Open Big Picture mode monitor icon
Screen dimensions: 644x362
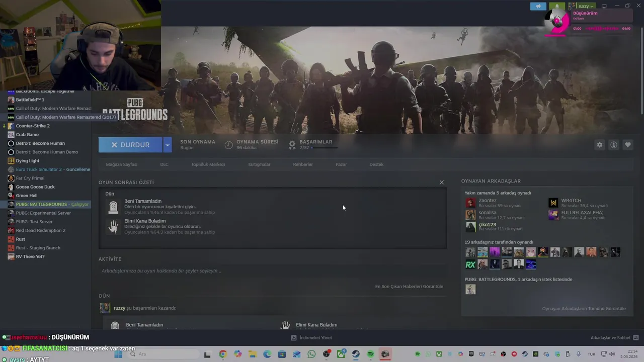pos(604,6)
